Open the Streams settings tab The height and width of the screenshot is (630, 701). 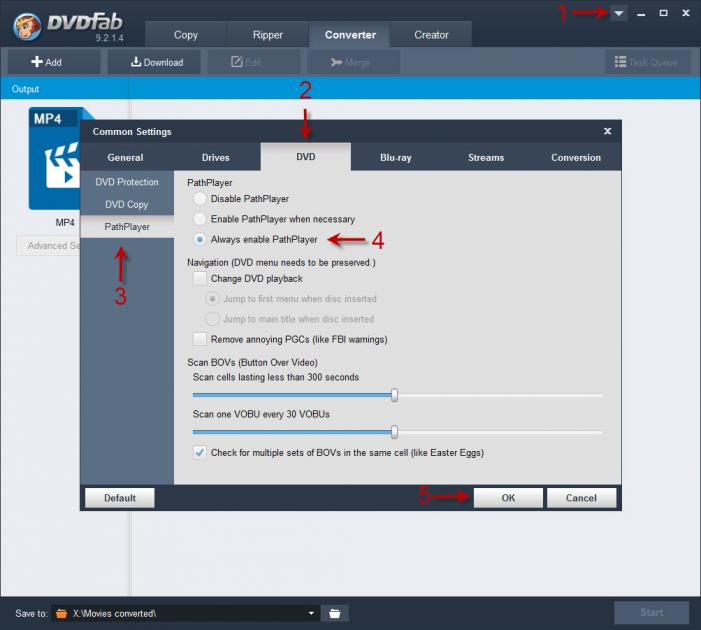coord(486,157)
